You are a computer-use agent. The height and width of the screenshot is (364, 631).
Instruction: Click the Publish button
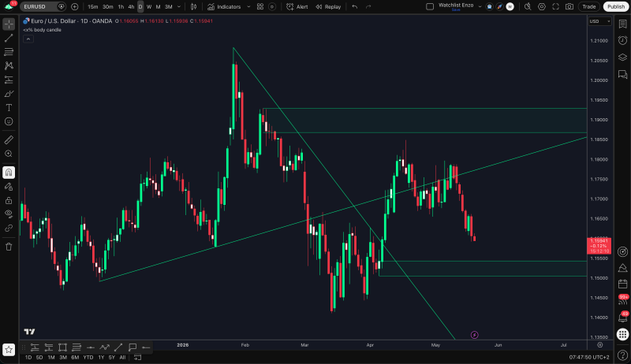click(x=616, y=6)
